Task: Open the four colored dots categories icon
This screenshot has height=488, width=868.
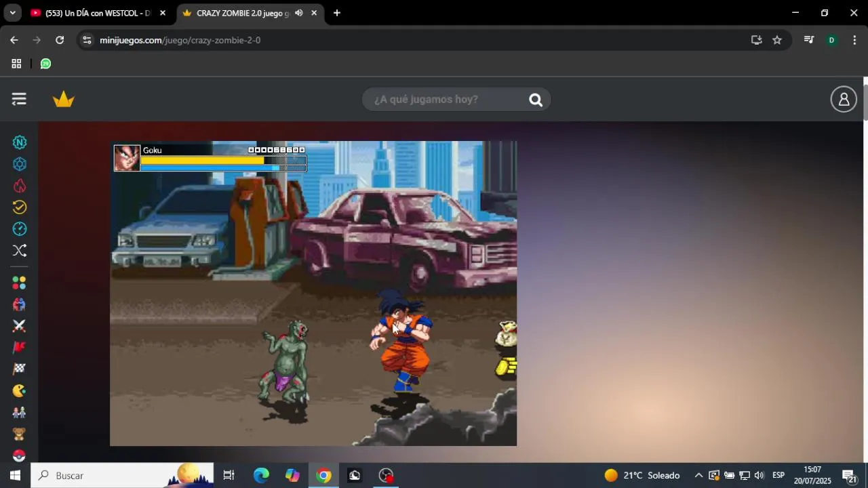Action: pos(20,283)
